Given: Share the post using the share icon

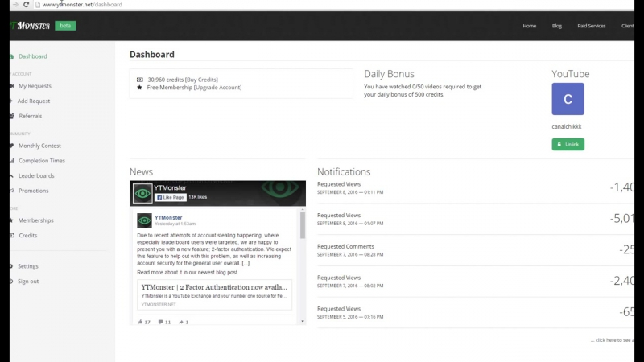Looking at the screenshot, I should pos(181,323).
